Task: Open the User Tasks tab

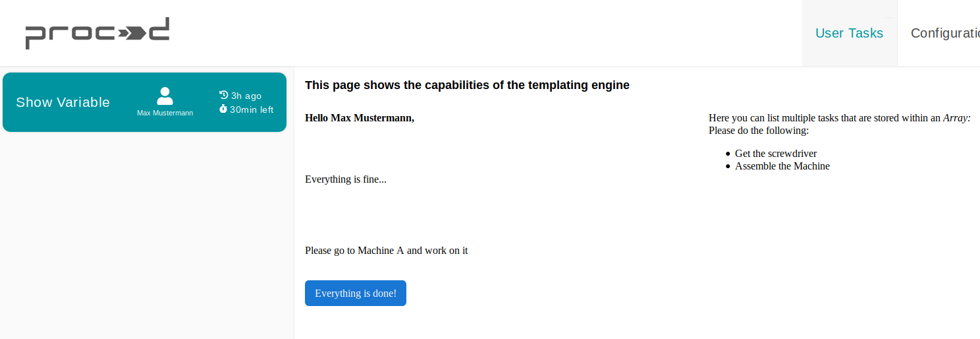Action: tap(849, 33)
